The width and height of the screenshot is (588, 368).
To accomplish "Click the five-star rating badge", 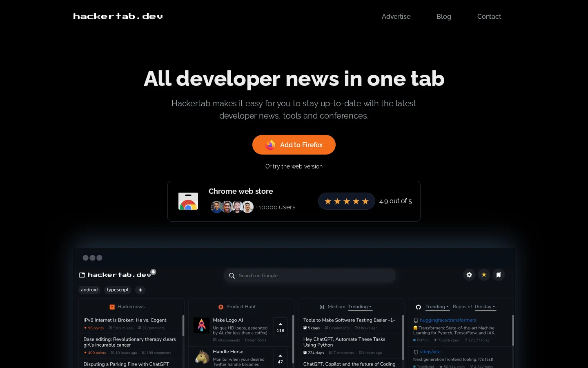I will pos(347,201).
